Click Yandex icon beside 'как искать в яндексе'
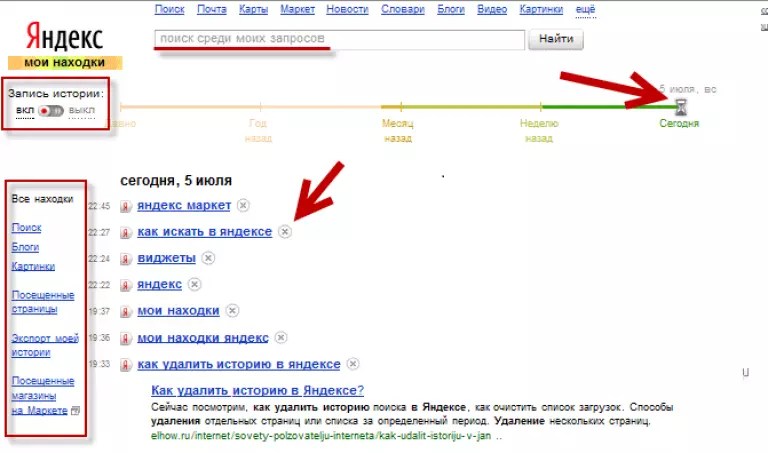Image resolution: width=768 pixels, height=453 pixels. 126,233
